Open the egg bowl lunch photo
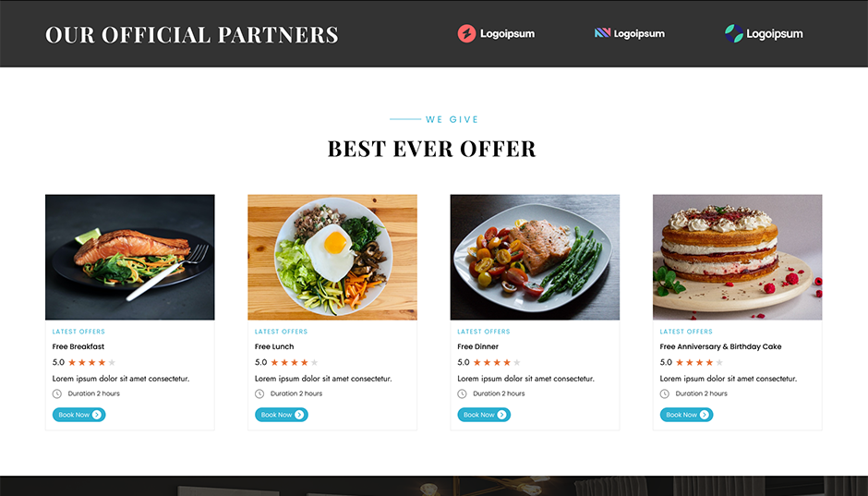Image resolution: width=868 pixels, height=496 pixels. click(x=332, y=258)
